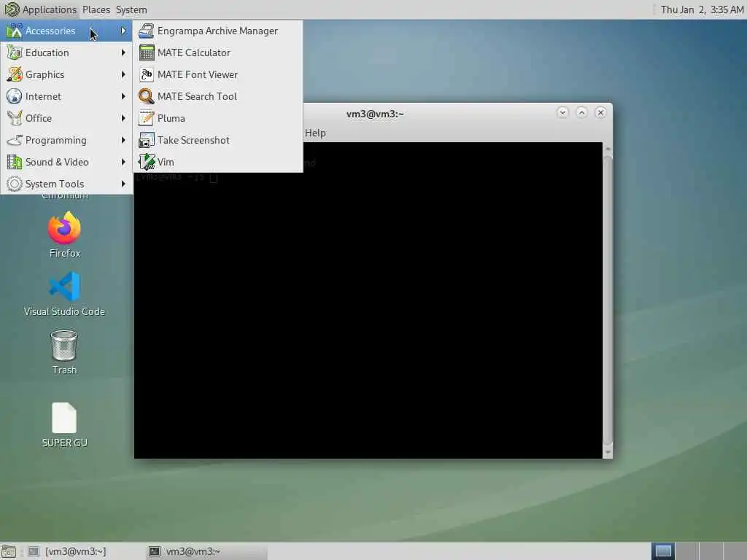Expand Accessories submenu arrow

pos(123,31)
